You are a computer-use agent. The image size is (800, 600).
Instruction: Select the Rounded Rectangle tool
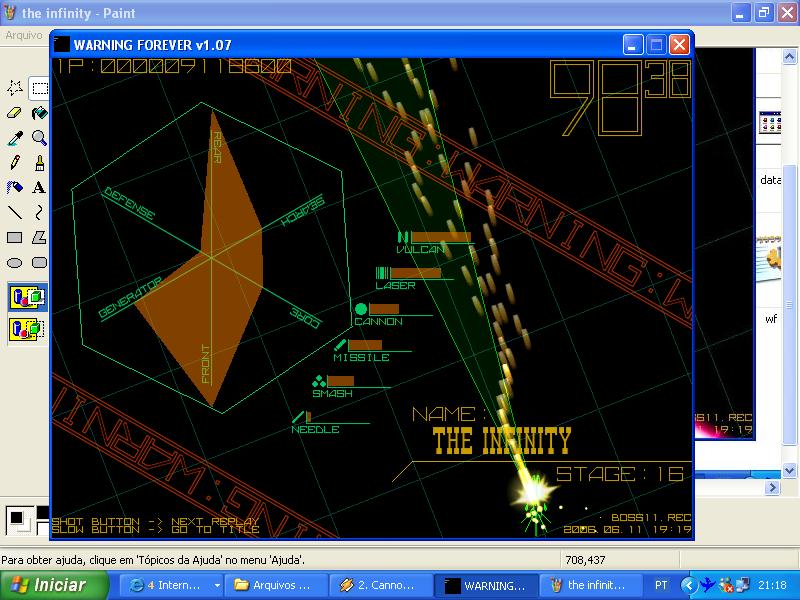[39, 262]
